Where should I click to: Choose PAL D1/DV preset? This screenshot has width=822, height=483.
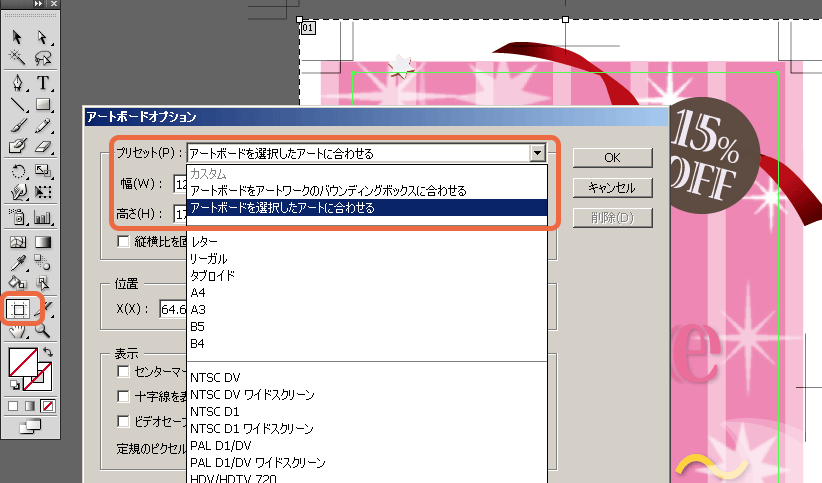pos(367,446)
